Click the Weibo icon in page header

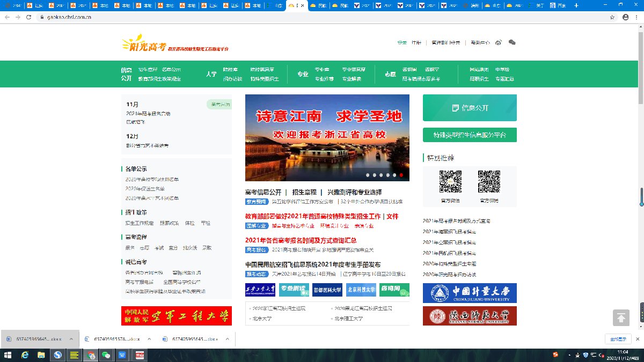pos(498,42)
